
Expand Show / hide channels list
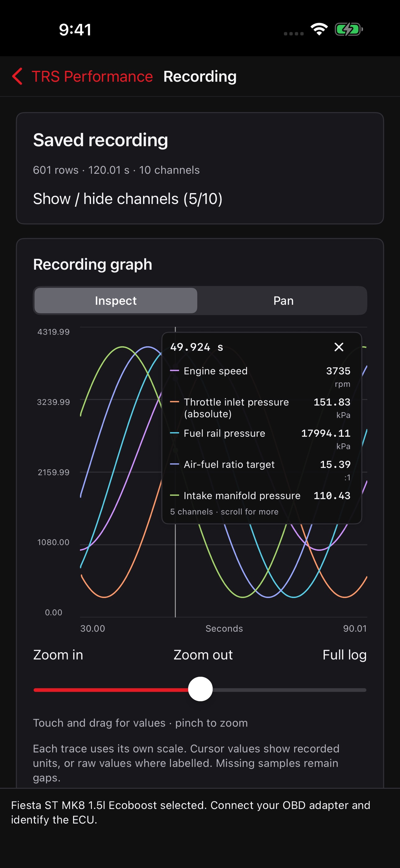point(128,198)
